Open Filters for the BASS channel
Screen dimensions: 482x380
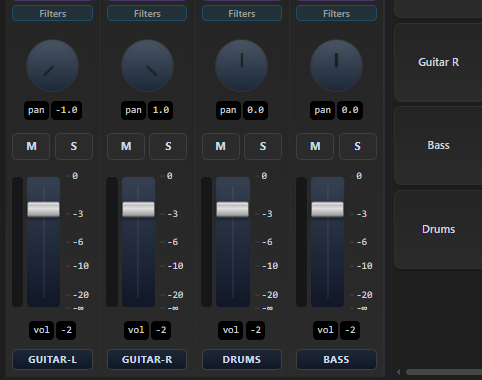pos(336,13)
